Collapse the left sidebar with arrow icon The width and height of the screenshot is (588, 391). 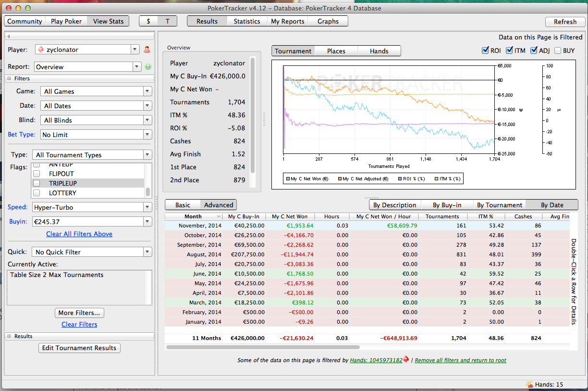9,36
